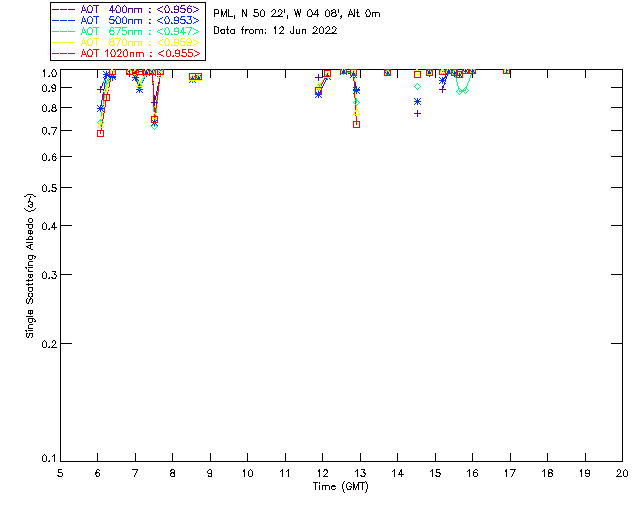The image size is (640, 512).
Task: Select the AOT 870nm legend entry
Action: point(127,42)
